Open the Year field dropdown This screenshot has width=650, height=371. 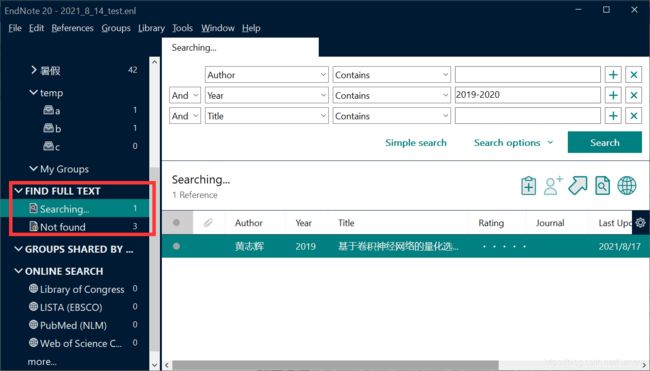point(267,95)
